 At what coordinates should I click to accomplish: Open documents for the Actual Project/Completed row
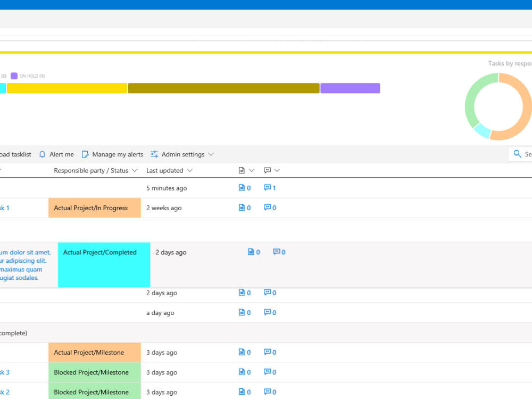pyautogui.click(x=254, y=252)
